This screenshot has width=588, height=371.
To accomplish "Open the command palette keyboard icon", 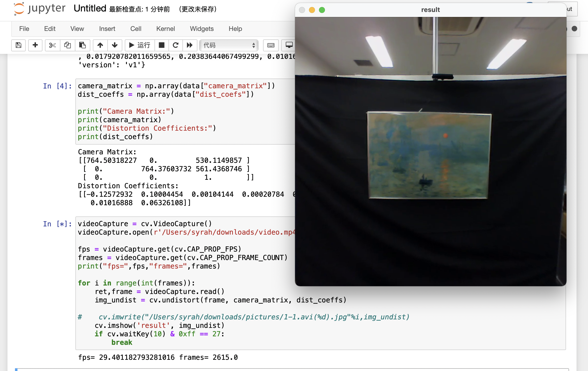I will (x=271, y=45).
